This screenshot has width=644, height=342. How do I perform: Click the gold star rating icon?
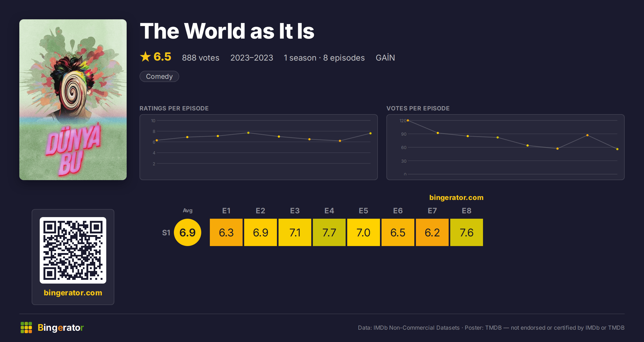click(145, 57)
